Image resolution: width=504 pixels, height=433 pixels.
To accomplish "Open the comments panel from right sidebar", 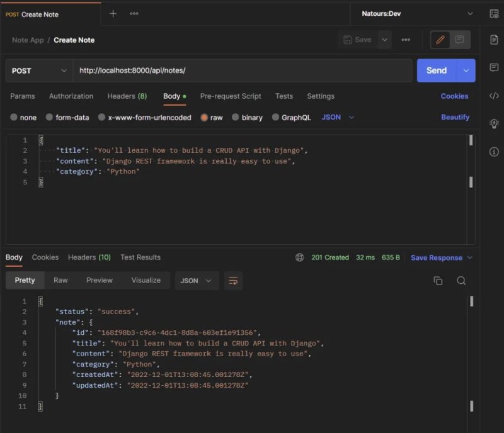I will (x=495, y=67).
